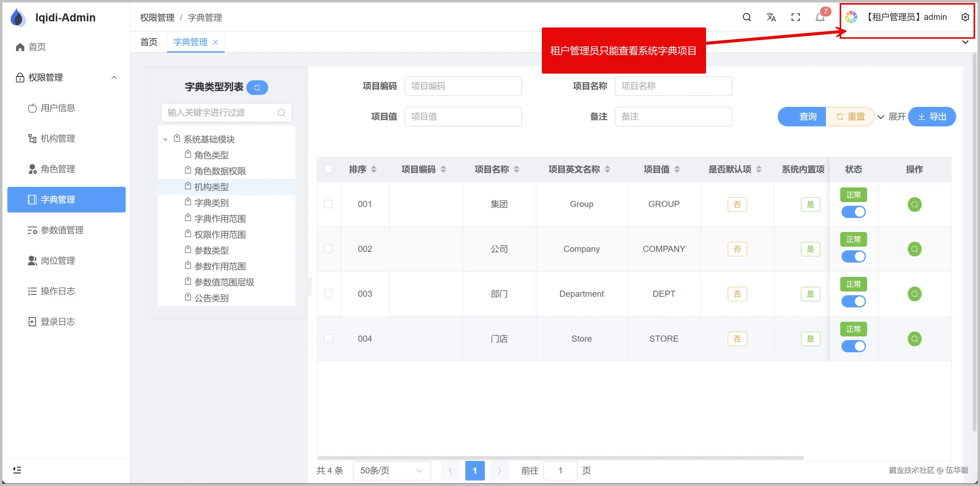
Task: Select 字典类别 in the dictionary tree
Action: 211,203
